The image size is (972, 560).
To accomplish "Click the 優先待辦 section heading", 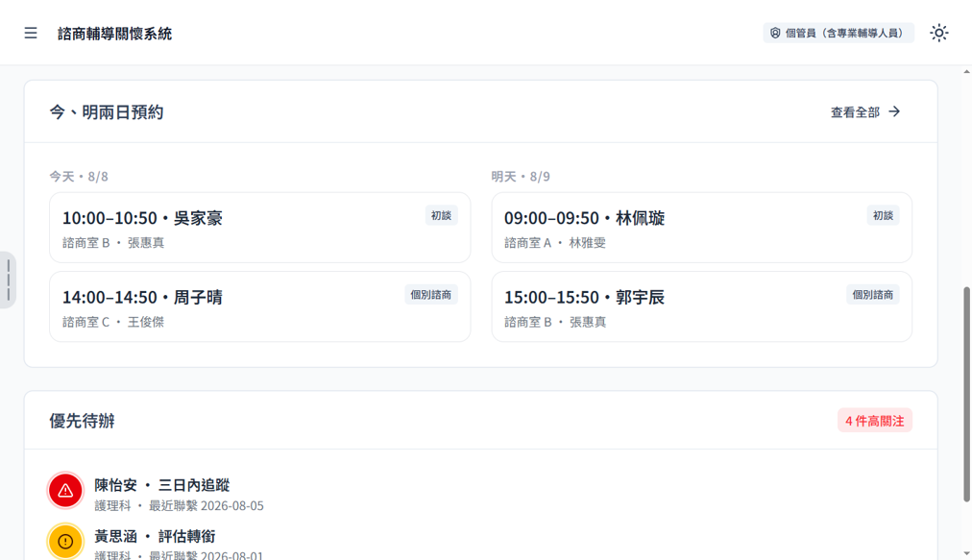I will pyautogui.click(x=82, y=421).
